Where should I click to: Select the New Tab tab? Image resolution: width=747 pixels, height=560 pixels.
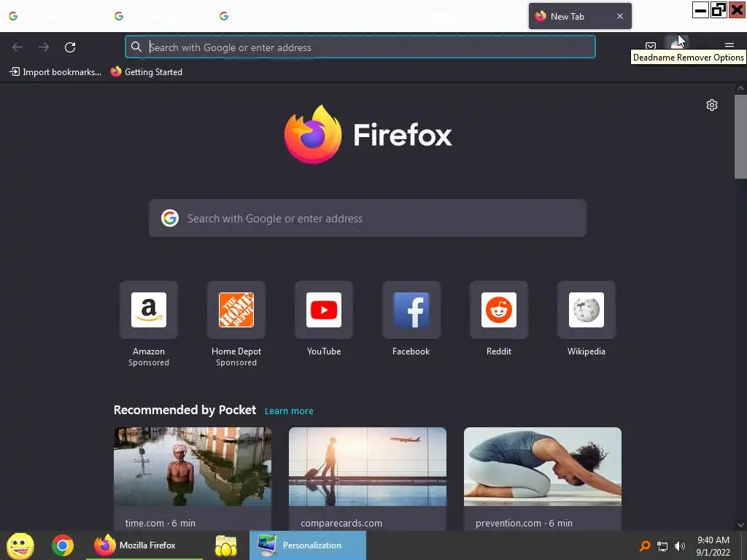pos(580,16)
